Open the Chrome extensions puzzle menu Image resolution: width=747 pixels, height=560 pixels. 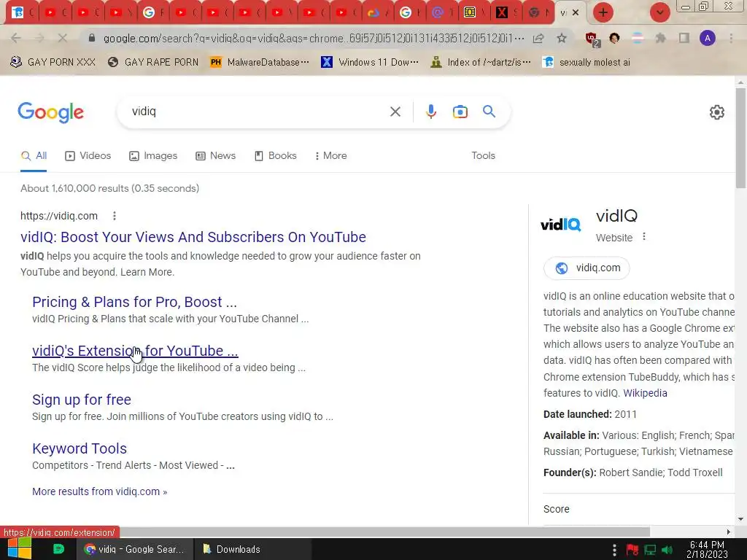pos(660,38)
